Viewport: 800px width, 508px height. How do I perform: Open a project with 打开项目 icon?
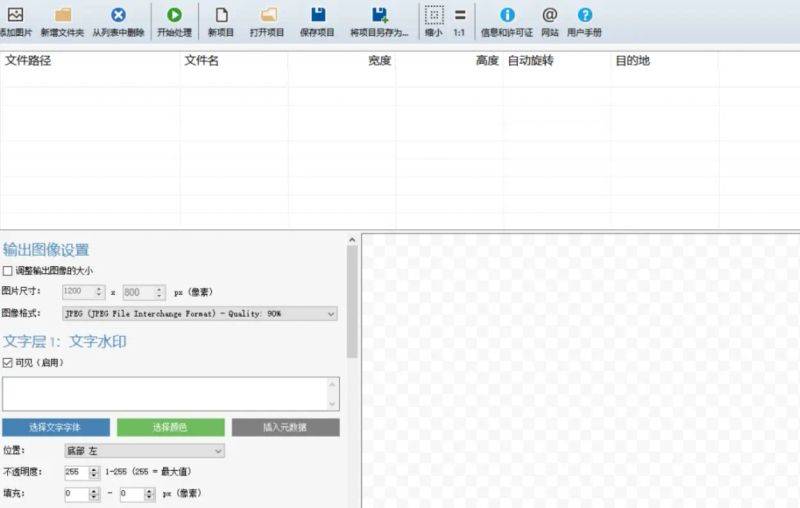tap(268, 16)
